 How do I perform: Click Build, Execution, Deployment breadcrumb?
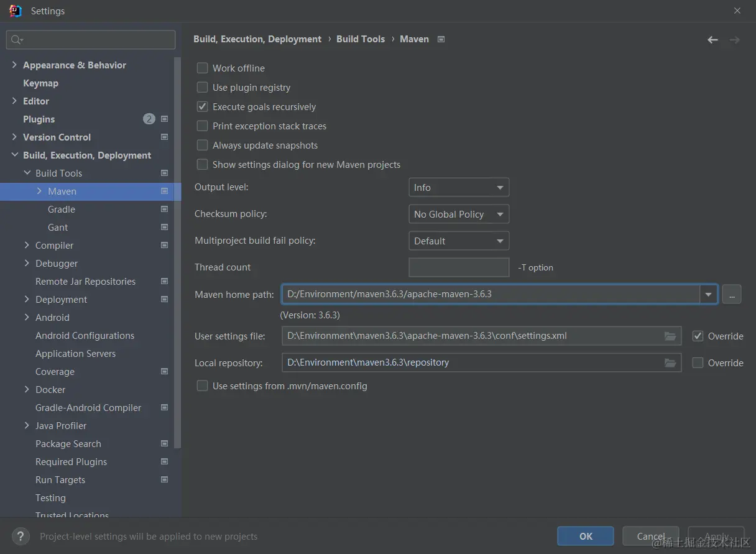tap(257, 39)
